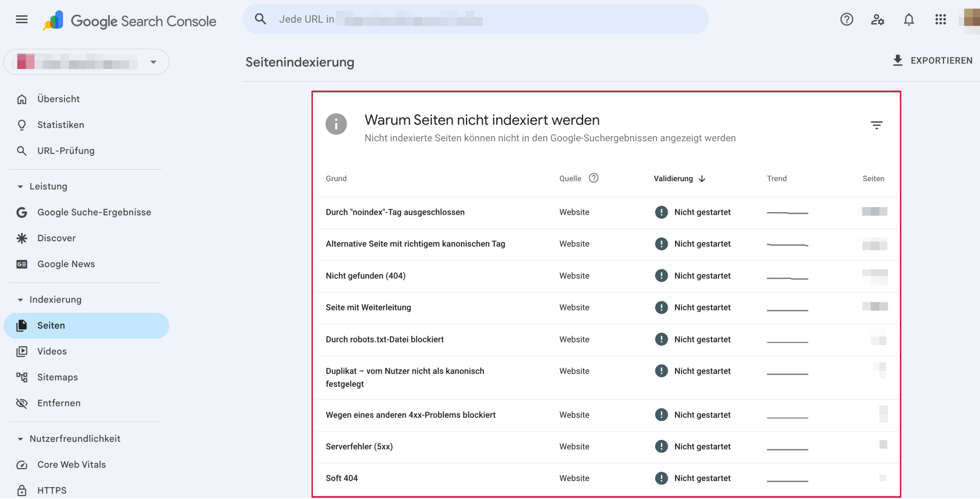Open the Sitemaps section
The image size is (980, 499).
(57, 377)
